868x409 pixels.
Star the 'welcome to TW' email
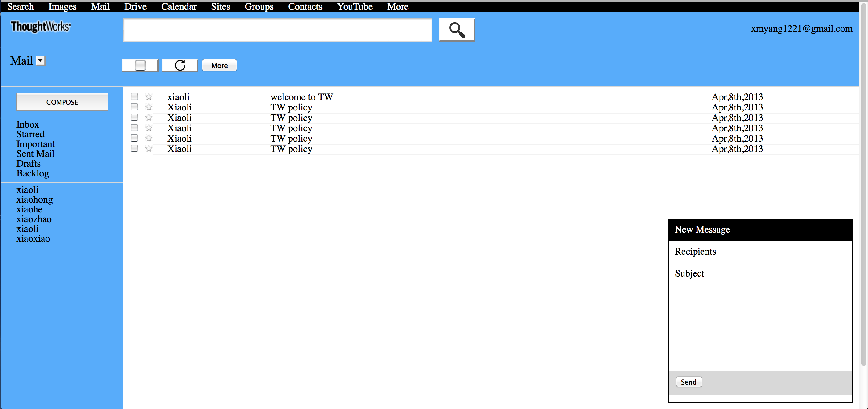point(149,97)
